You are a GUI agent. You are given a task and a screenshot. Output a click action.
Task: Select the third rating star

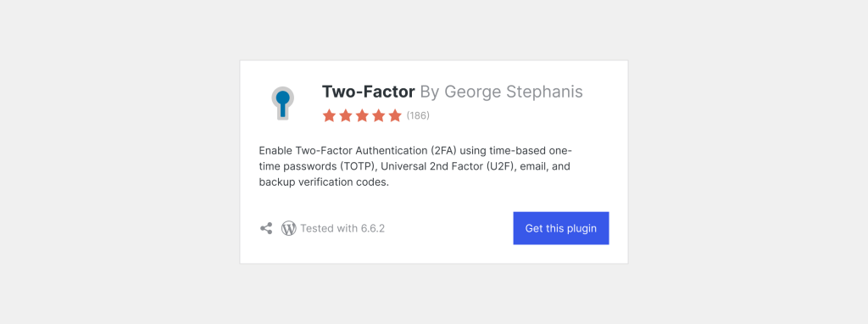[362, 115]
